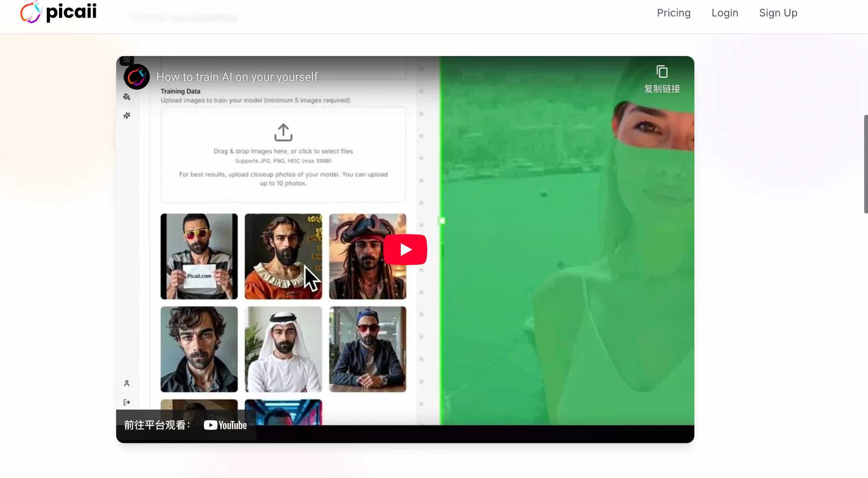Image resolution: width=868 pixels, height=478 pixels.
Task: Select thumbnail of man holding Picaii.com sign
Action: click(x=199, y=256)
